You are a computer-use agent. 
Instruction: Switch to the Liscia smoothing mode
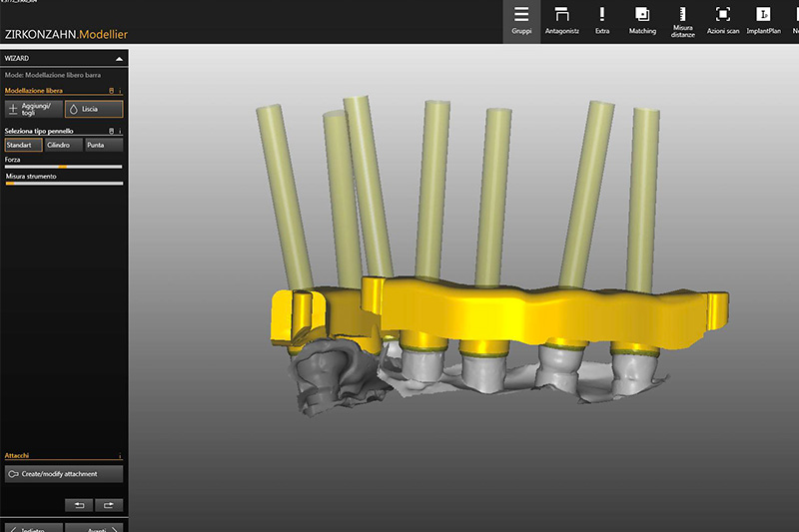95,110
